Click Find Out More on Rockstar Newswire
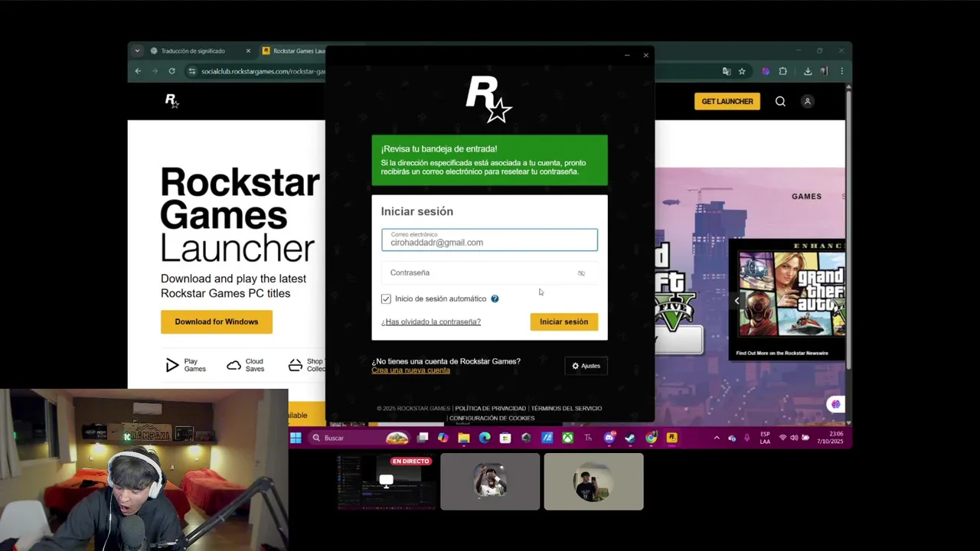The height and width of the screenshot is (551, 980). click(782, 354)
